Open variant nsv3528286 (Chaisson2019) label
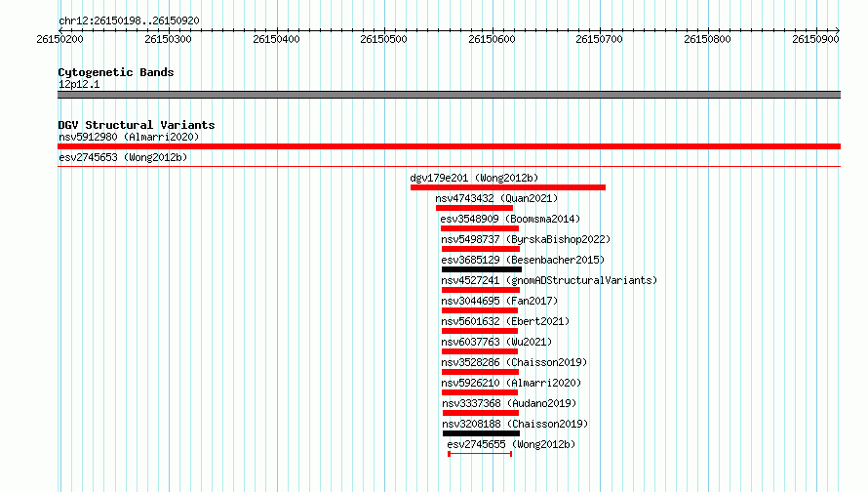The width and height of the screenshot is (868, 492). pos(514,362)
